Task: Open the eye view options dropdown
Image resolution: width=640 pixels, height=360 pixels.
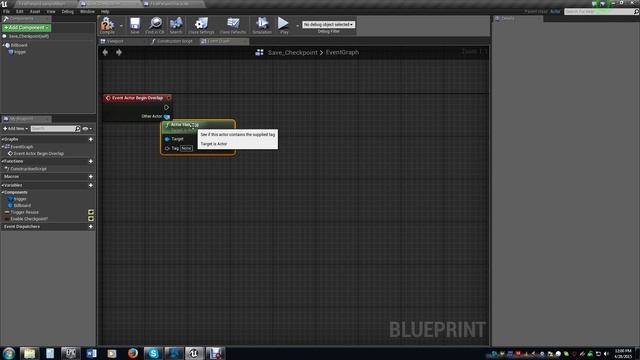Action: 87,129
